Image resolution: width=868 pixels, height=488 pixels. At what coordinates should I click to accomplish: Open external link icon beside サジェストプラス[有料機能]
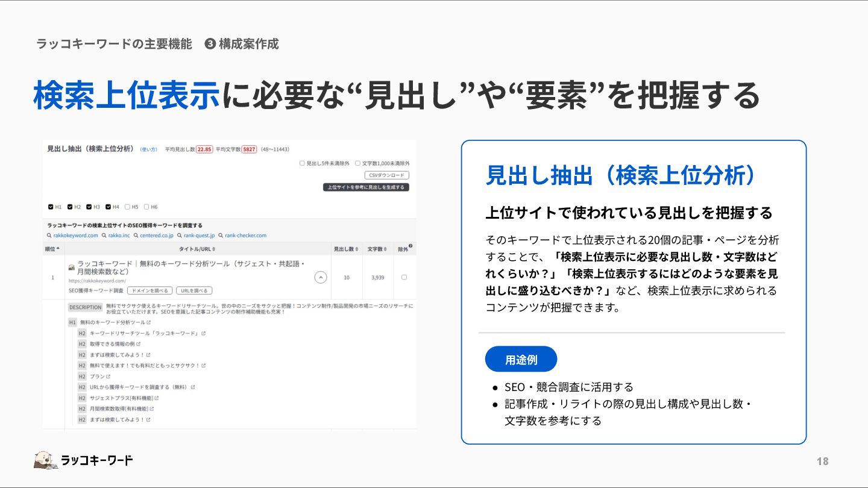coord(157,398)
